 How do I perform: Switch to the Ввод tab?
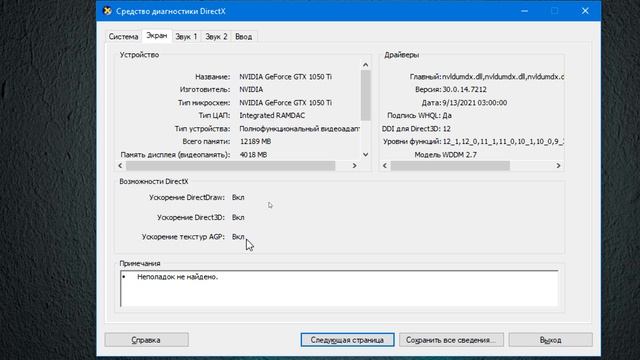pyautogui.click(x=244, y=37)
